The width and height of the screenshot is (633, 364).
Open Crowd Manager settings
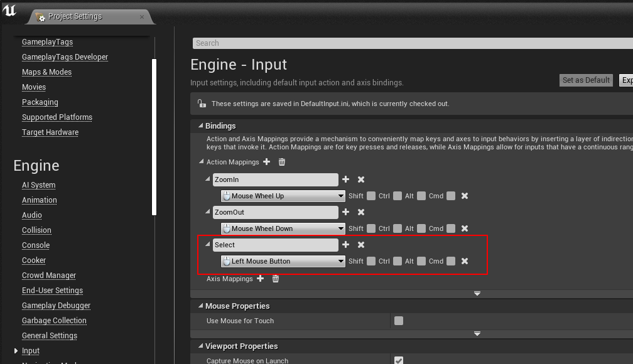tap(49, 276)
